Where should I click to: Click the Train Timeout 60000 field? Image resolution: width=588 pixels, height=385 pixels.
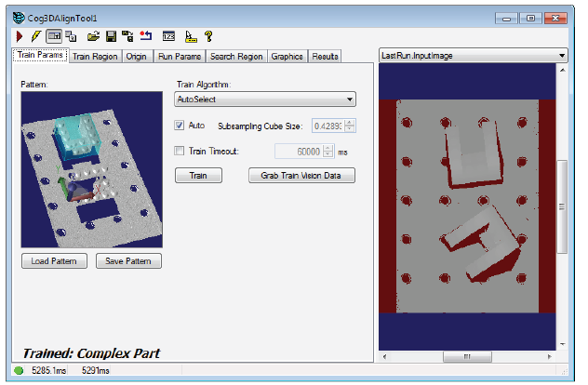click(299, 152)
